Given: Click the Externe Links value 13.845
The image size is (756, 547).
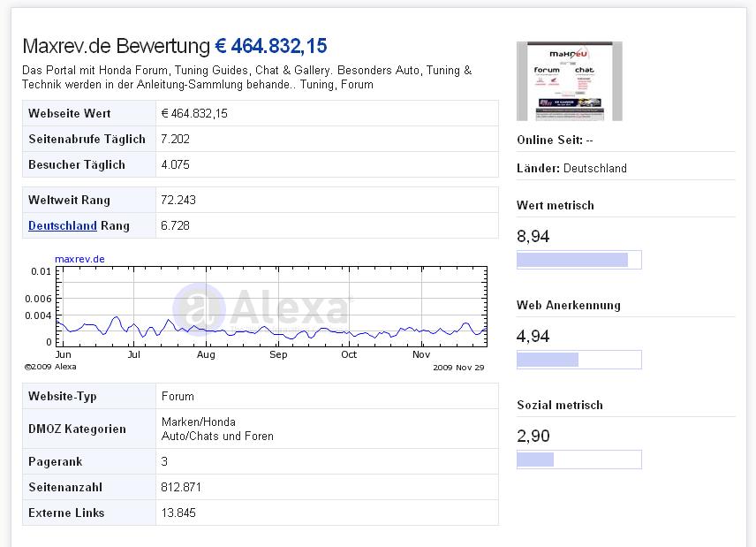Looking at the screenshot, I should tap(178, 513).
